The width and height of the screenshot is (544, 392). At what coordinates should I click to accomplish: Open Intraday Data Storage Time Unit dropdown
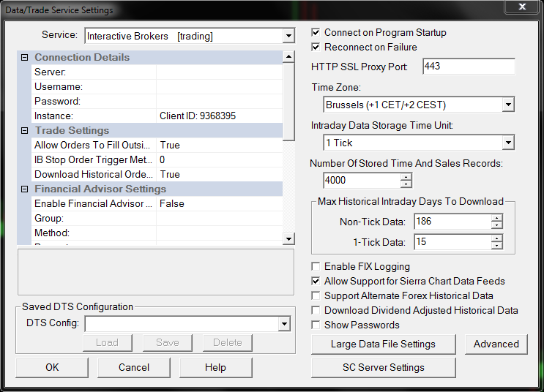(x=508, y=143)
